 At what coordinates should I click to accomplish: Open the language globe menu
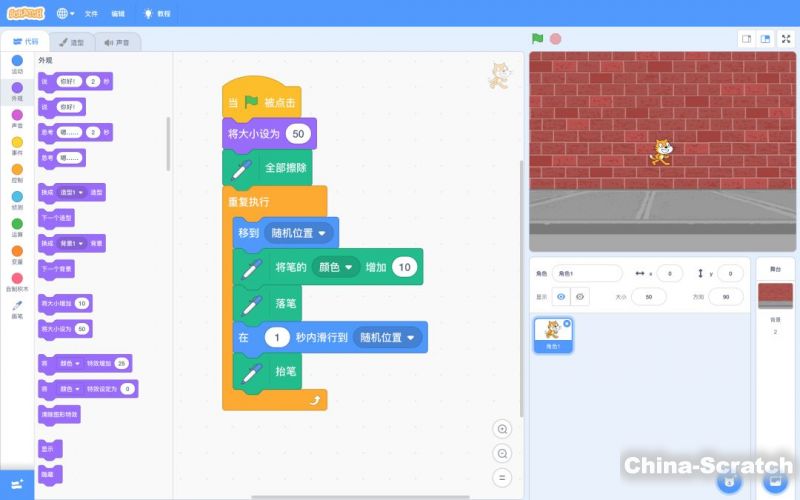[x=65, y=14]
